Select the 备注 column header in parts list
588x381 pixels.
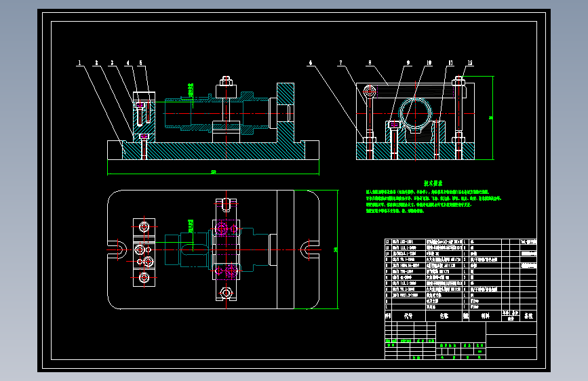(528, 316)
